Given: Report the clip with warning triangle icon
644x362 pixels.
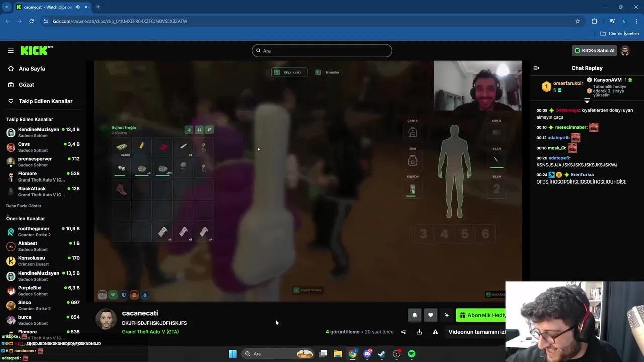Looking at the screenshot, I should tap(435, 332).
